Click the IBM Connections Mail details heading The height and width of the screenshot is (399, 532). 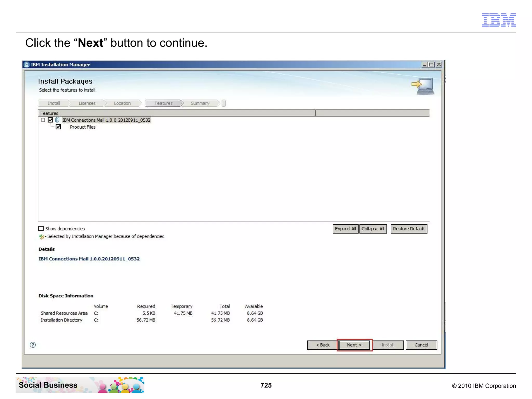point(89,259)
